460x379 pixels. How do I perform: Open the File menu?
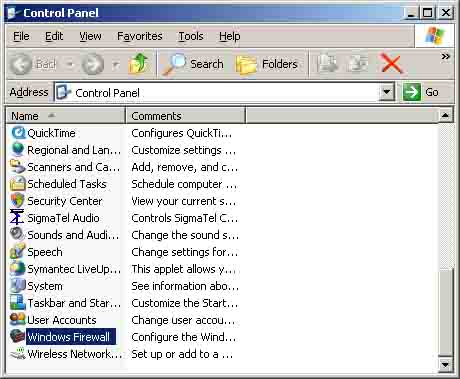[x=21, y=36]
